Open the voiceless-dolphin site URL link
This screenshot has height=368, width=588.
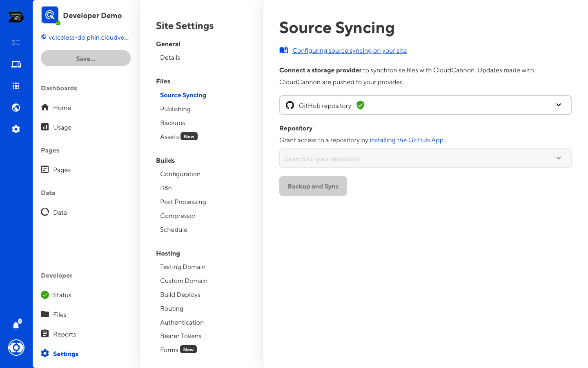tap(88, 38)
